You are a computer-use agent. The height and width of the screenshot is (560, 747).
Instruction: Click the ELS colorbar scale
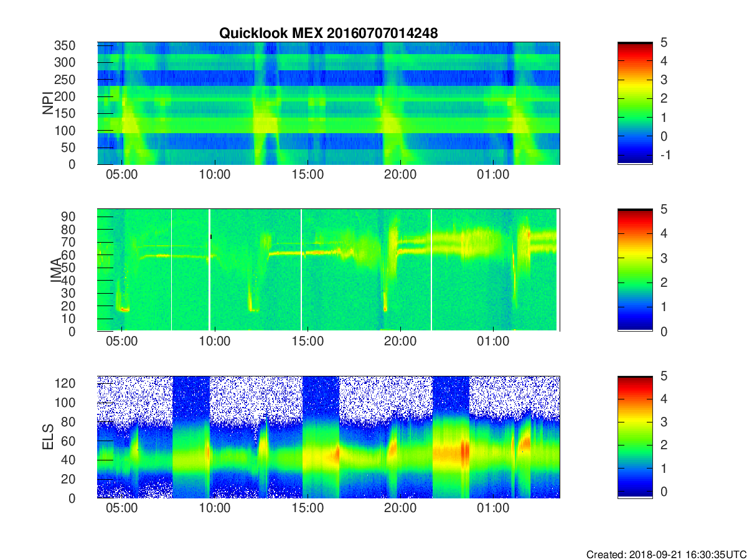(635, 437)
